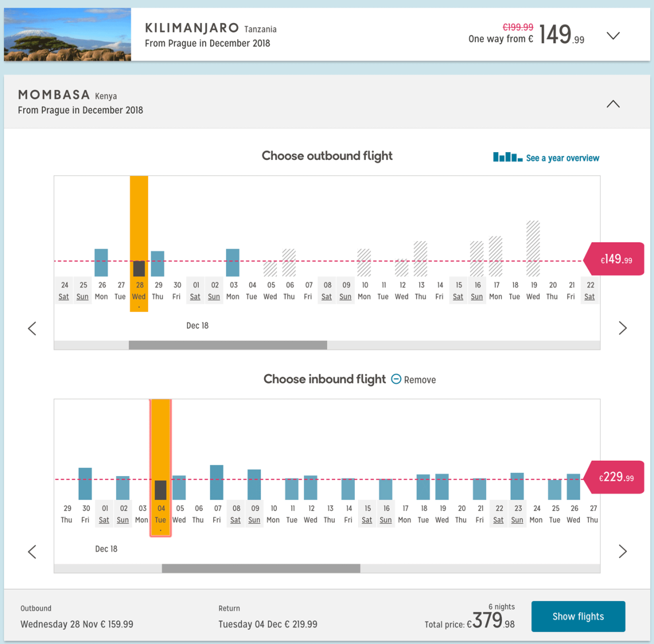Select outbound flight bar on Thu 29
This screenshot has width=654, height=644.
click(x=158, y=264)
